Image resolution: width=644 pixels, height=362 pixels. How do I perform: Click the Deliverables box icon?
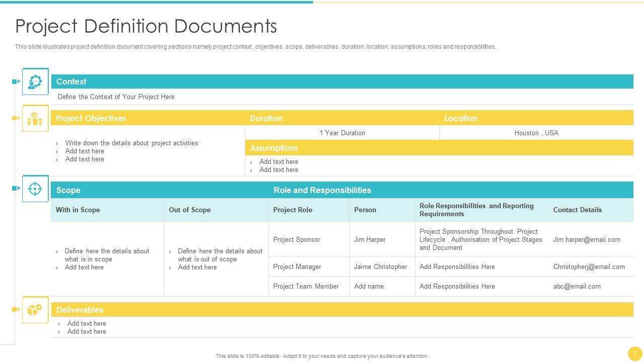click(x=35, y=310)
